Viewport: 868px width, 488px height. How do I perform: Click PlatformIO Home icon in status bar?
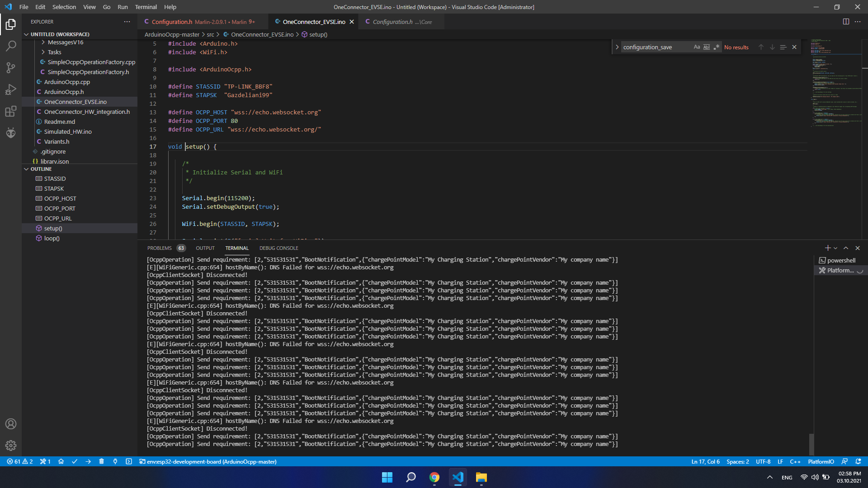[x=61, y=461]
